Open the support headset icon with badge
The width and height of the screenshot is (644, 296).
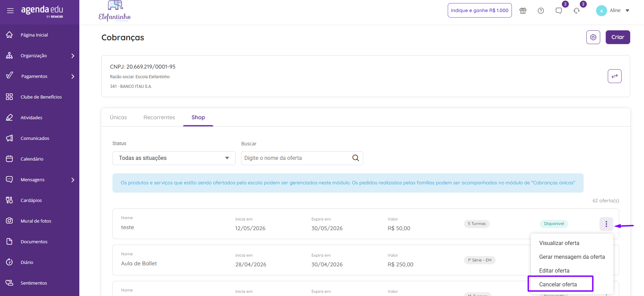[577, 11]
